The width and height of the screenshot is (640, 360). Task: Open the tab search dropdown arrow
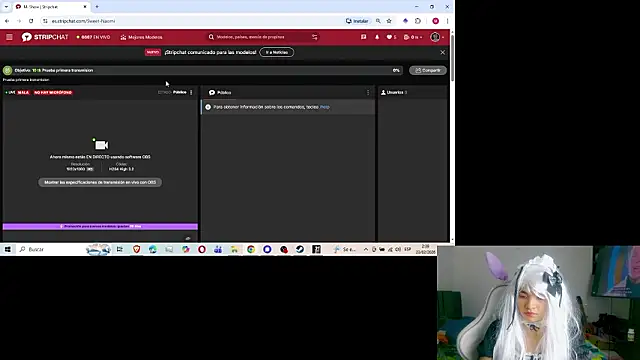pos(6,7)
